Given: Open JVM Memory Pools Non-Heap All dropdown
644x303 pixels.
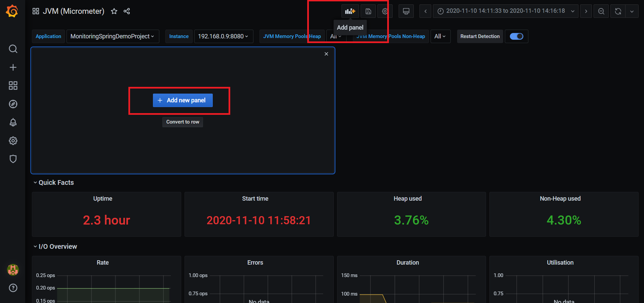Looking at the screenshot, I should coord(440,36).
